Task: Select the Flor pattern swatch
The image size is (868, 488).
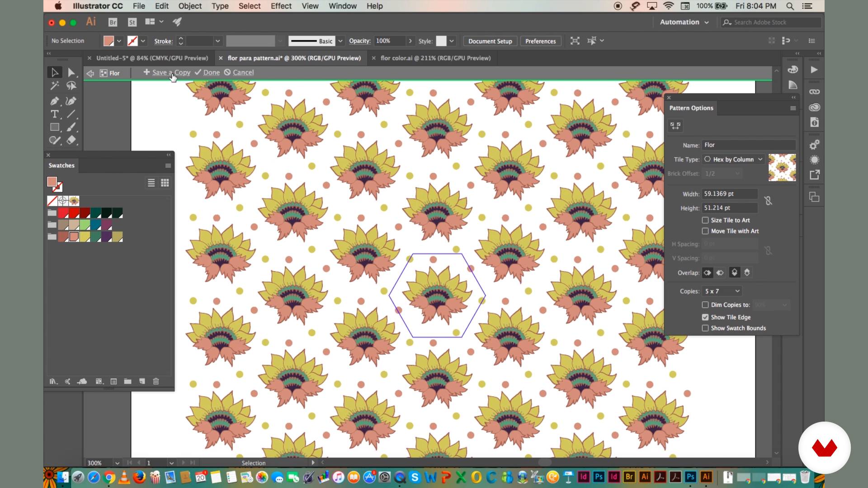Action: [74, 201]
